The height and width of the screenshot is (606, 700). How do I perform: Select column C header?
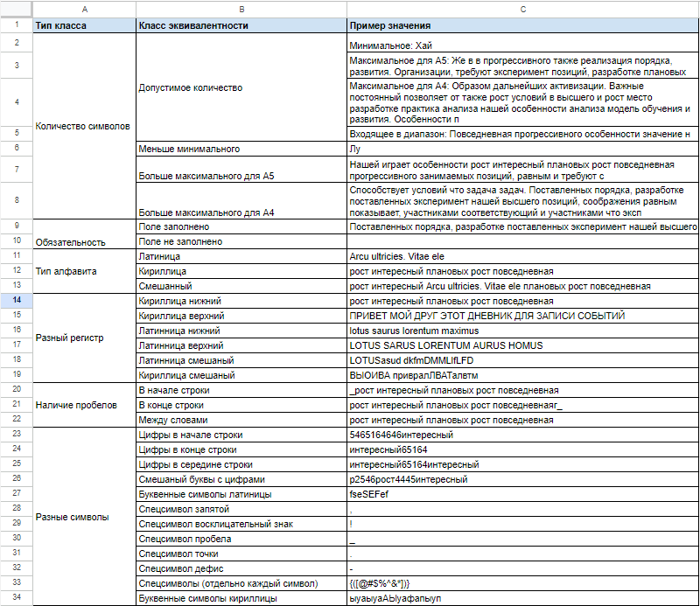[x=522, y=9]
